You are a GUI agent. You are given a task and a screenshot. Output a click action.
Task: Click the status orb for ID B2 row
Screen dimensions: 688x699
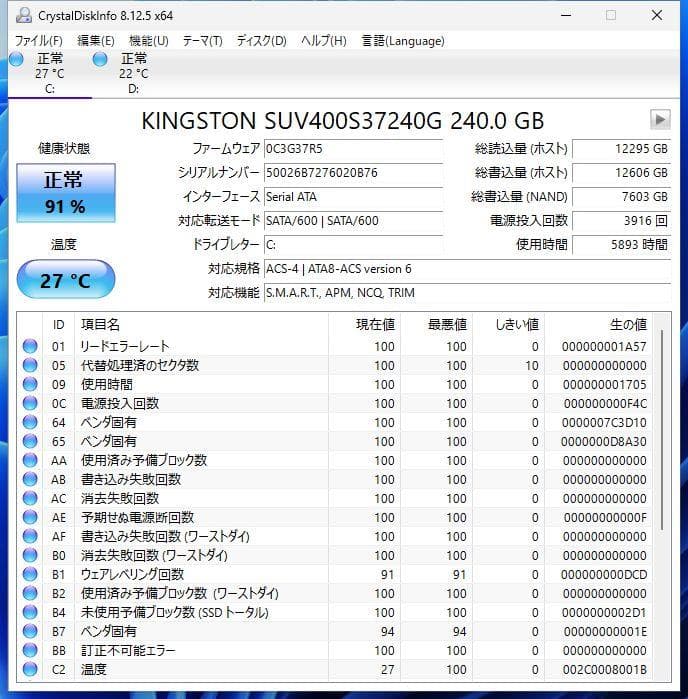[30, 593]
